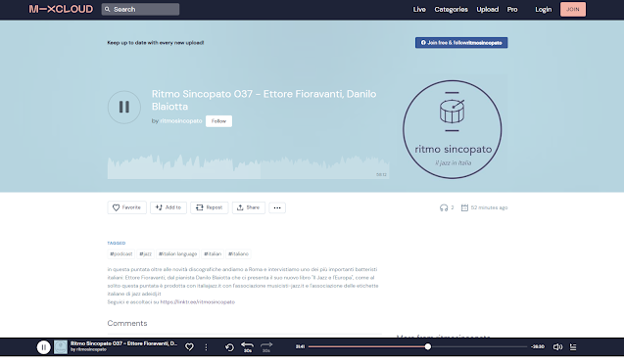The width and height of the screenshot is (624, 364).
Task: Open the linktree ritmosincopato link
Action: coord(198,302)
